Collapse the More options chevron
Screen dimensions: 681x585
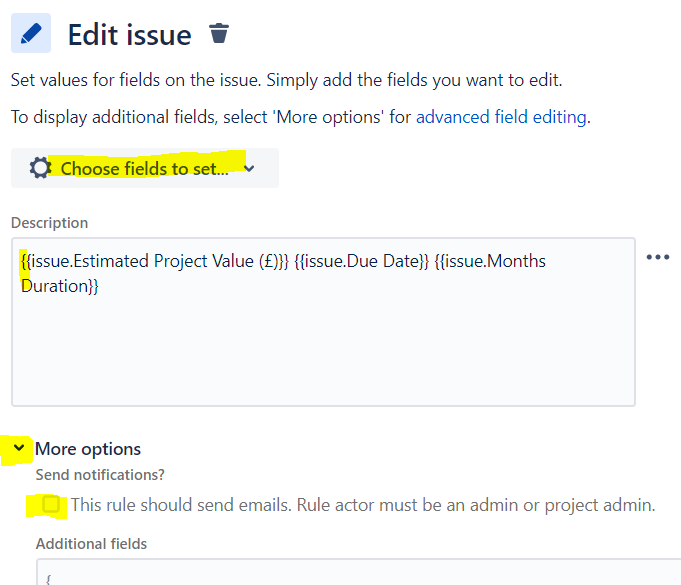point(19,448)
